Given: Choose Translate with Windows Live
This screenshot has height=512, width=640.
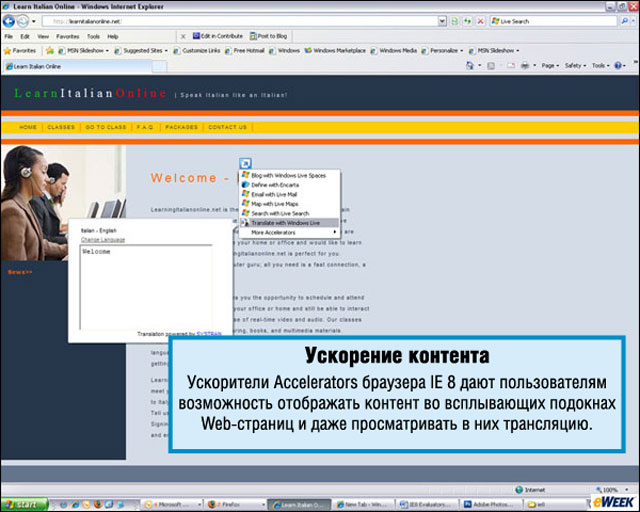Looking at the screenshot, I should [x=289, y=223].
